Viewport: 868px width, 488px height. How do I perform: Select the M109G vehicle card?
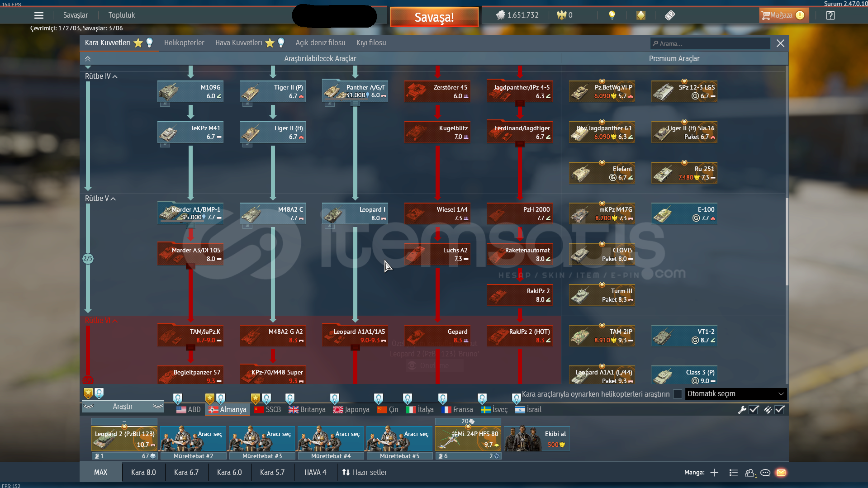190,91
